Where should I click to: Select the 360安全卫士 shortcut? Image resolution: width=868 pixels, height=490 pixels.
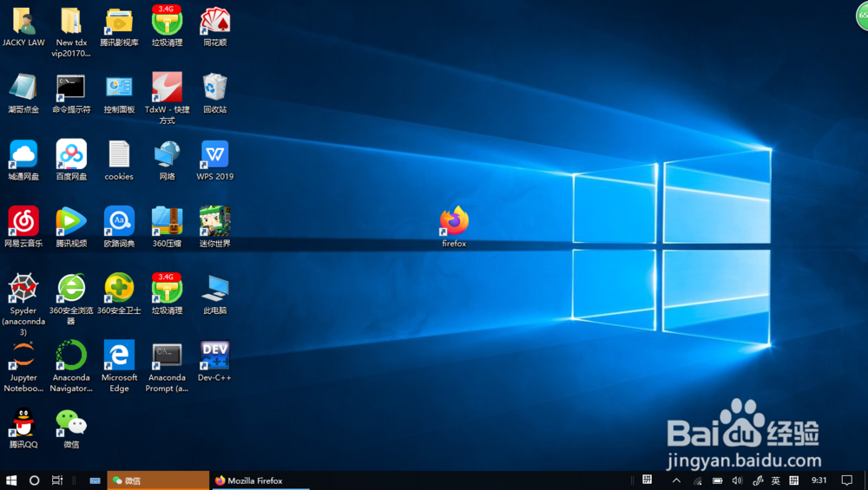click(119, 288)
